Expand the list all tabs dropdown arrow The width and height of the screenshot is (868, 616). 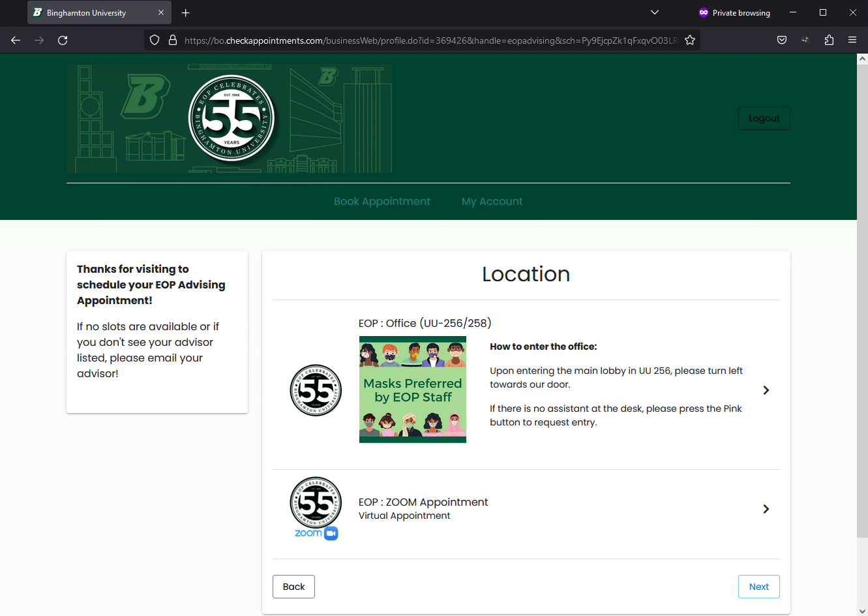point(655,12)
